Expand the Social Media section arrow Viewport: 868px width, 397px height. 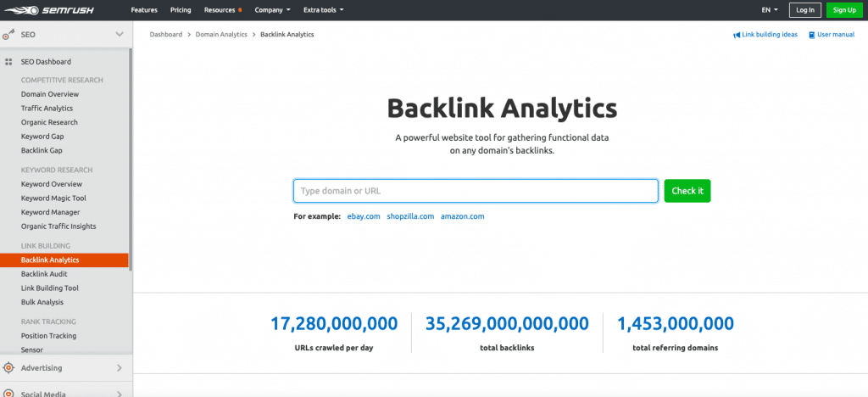(119, 394)
